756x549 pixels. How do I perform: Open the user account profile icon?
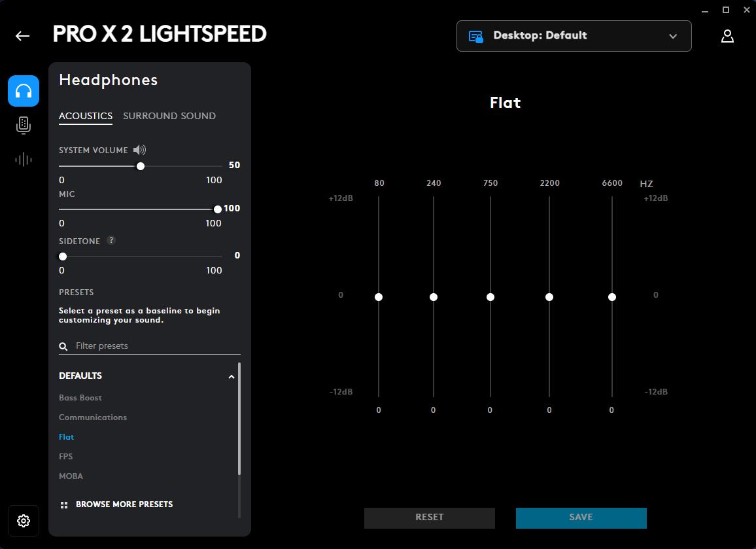tap(727, 36)
